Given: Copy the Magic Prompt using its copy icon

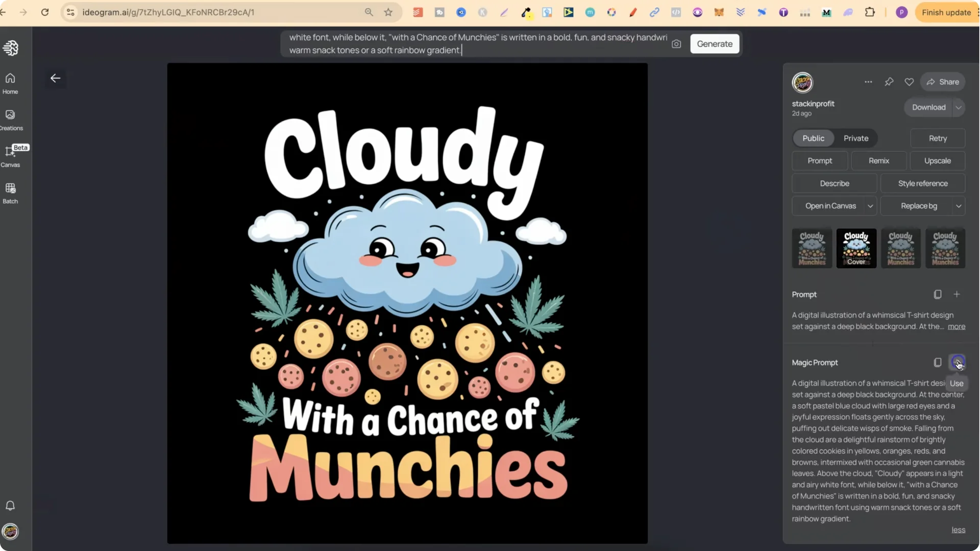Looking at the screenshot, I should pyautogui.click(x=938, y=363).
